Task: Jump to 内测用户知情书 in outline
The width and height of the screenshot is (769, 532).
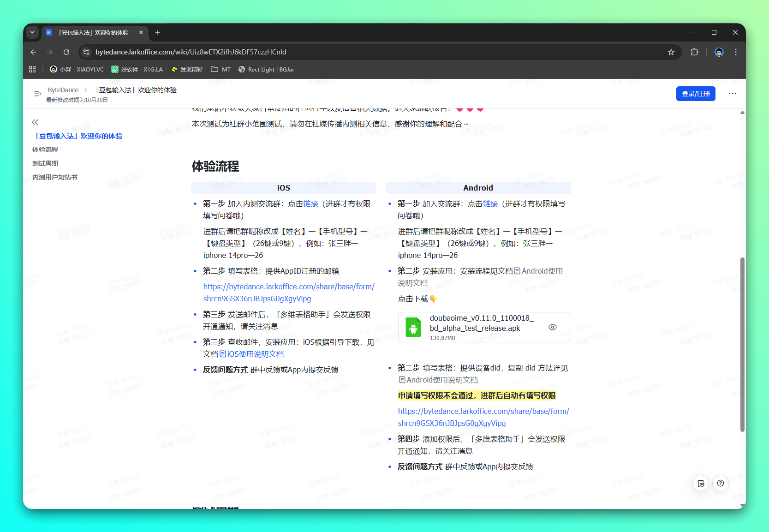Action: (x=55, y=177)
